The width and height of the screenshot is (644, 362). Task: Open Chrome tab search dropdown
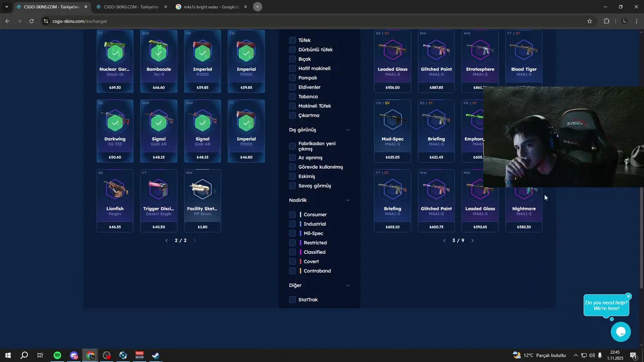tap(7, 7)
